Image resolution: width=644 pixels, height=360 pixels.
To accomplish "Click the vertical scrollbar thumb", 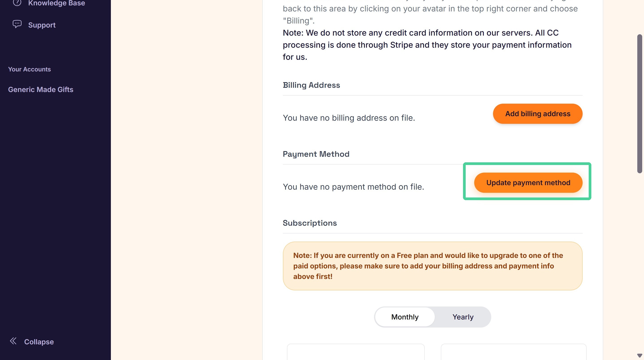I will 640,104.
